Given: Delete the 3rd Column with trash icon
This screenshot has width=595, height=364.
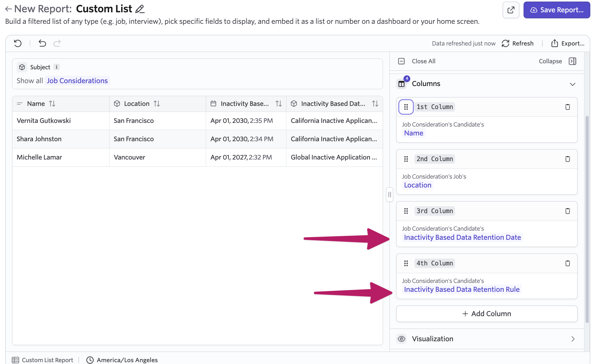Looking at the screenshot, I should click(568, 211).
